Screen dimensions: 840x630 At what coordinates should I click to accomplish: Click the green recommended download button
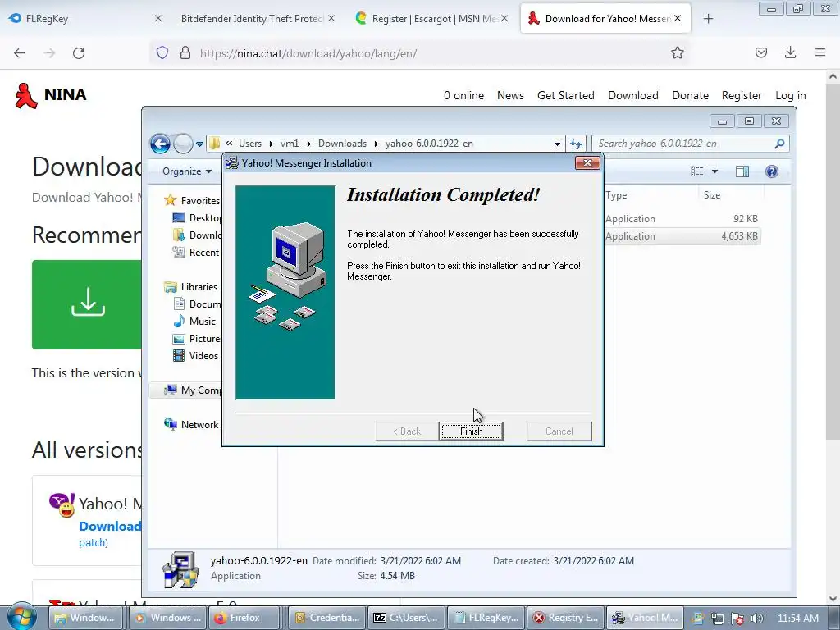(x=87, y=304)
